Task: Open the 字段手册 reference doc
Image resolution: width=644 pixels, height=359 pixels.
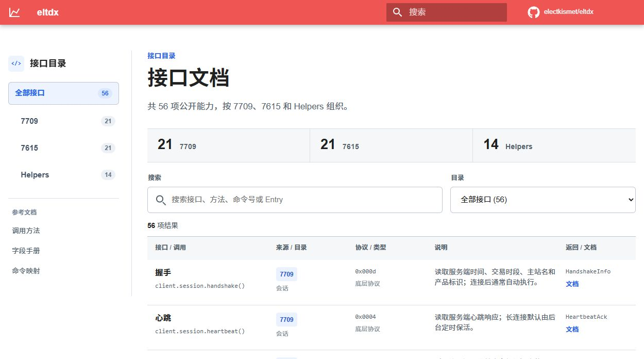Action: click(x=26, y=251)
